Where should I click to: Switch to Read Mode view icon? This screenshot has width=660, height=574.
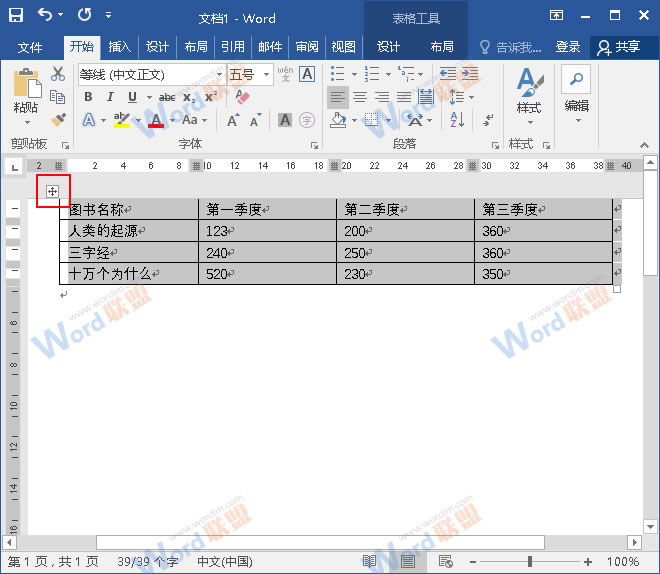(x=370, y=561)
